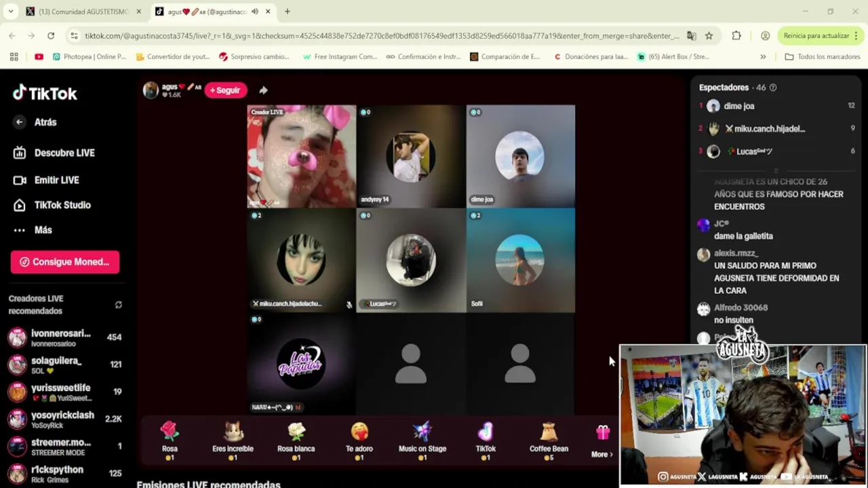The width and height of the screenshot is (868, 488).
Task: Open Lucas in viewers ranking
Action: pyautogui.click(x=776, y=151)
